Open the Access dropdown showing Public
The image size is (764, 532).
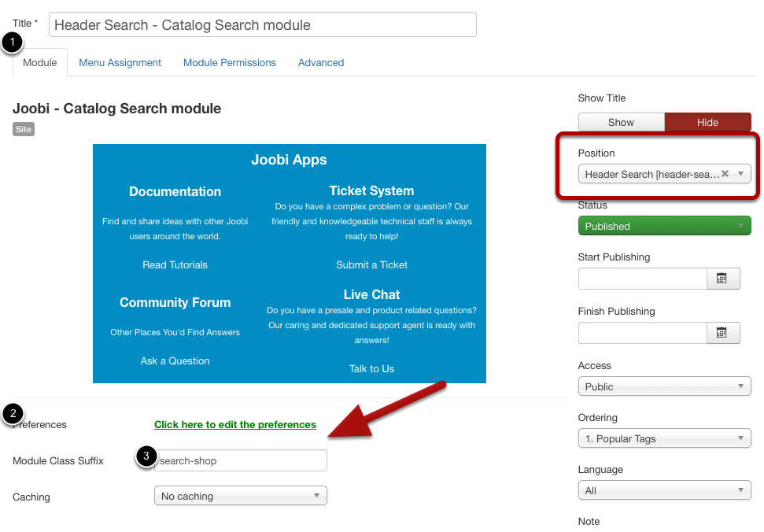[x=664, y=387]
